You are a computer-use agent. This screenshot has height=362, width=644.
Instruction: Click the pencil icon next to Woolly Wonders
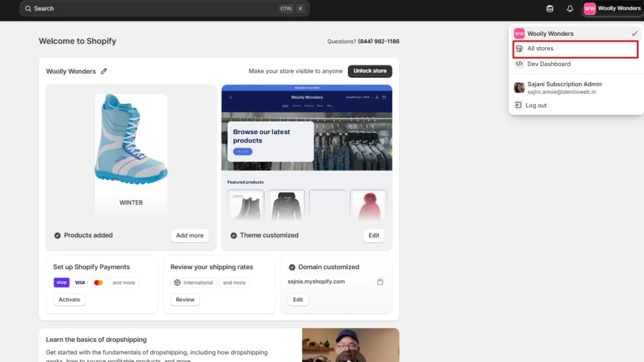(x=104, y=71)
